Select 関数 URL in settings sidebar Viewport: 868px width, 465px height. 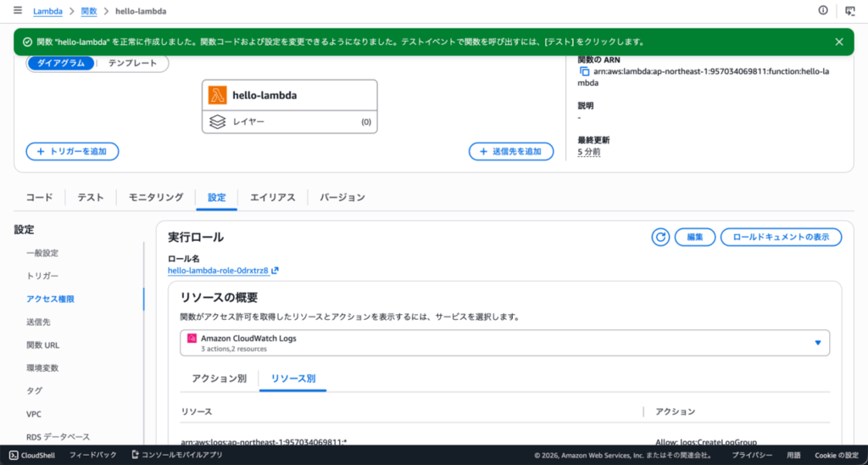coord(42,345)
